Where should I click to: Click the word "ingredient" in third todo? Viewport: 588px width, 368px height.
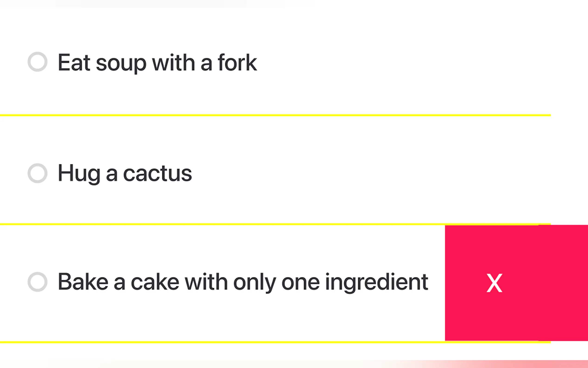pos(376,282)
